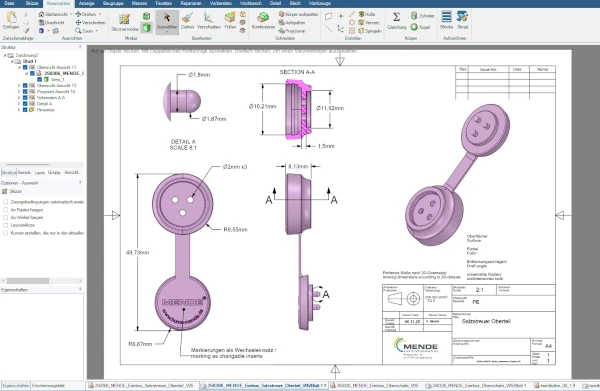
Task: Expand Hinweise tree node
Action: pyautogui.click(x=19, y=110)
